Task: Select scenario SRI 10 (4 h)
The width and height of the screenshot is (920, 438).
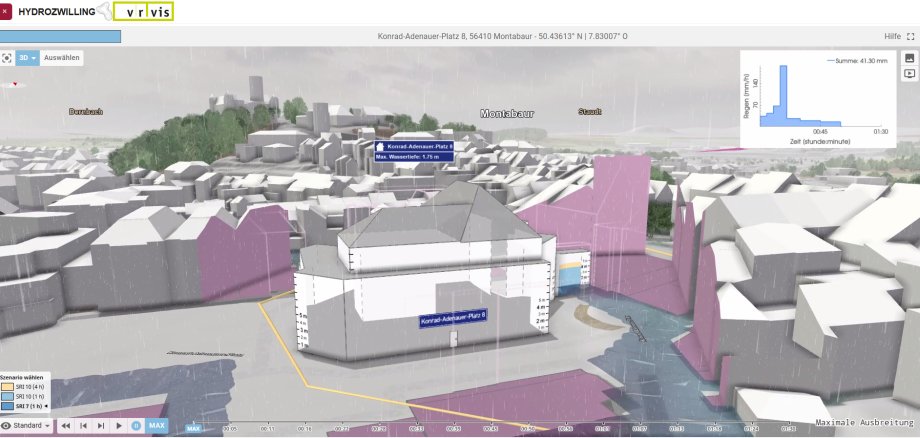Action: [x=23, y=386]
